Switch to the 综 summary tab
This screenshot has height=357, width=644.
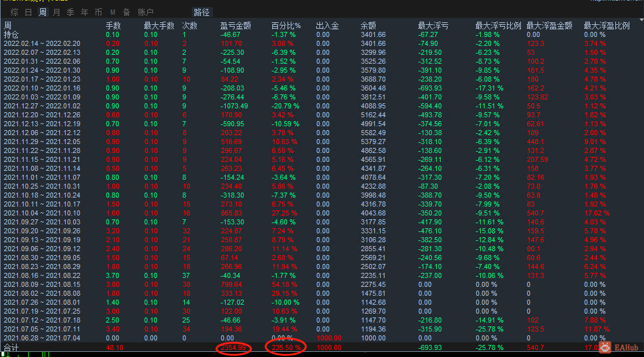coord(15,12)
